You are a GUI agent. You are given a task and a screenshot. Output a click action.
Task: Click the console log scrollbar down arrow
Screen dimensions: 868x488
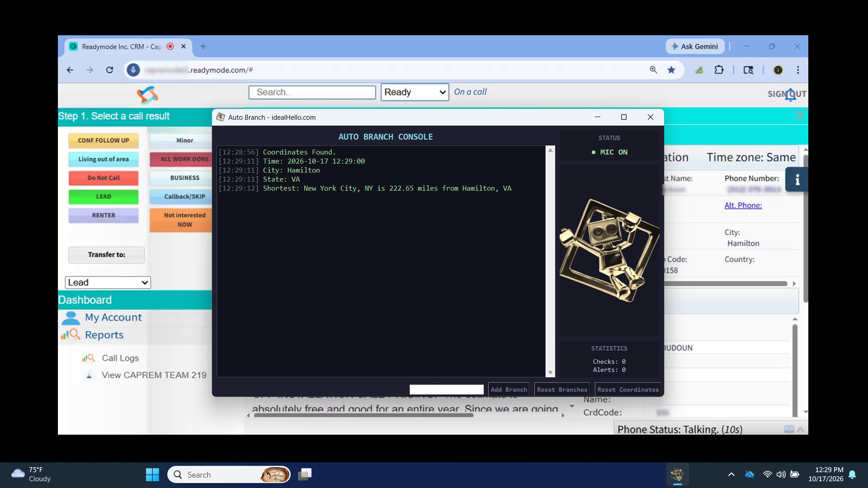(550, 373)
